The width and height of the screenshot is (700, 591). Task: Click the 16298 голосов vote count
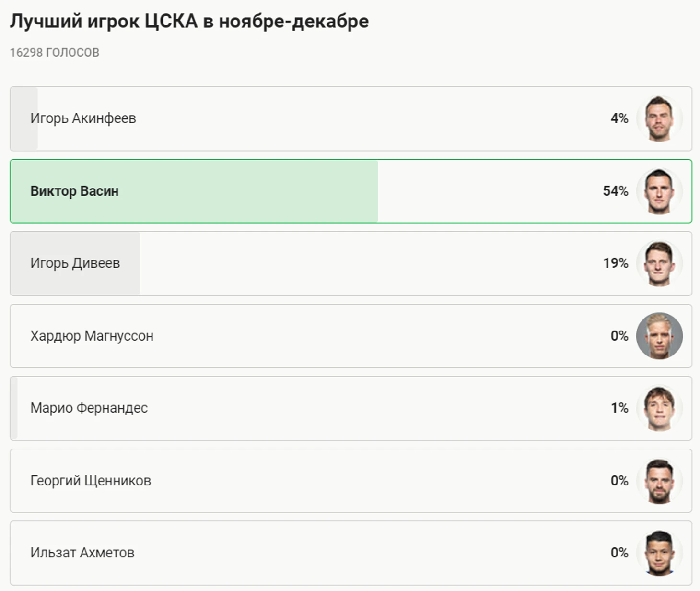click(55, 52)
